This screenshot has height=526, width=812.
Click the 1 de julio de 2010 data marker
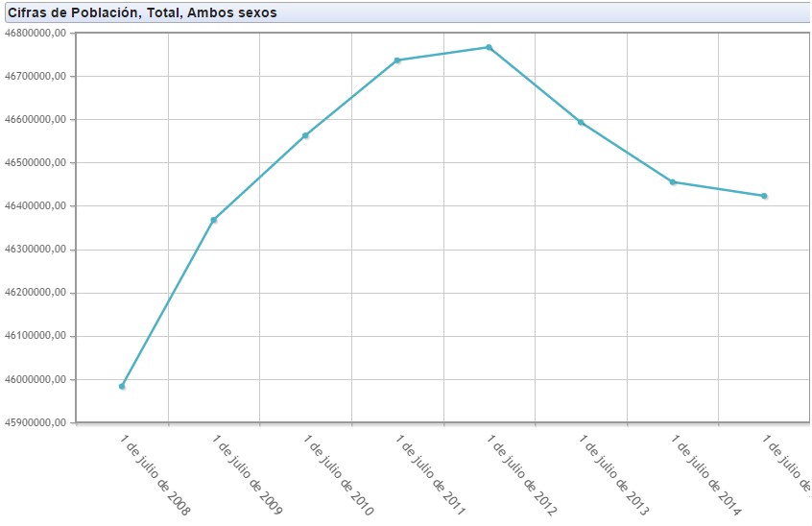[x=305, y=135]
